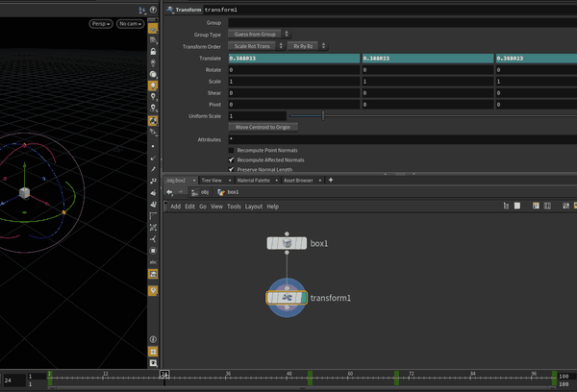577x392 pixels.
Task: Open the Layout menu in network editor
Action: coord(254,207)
